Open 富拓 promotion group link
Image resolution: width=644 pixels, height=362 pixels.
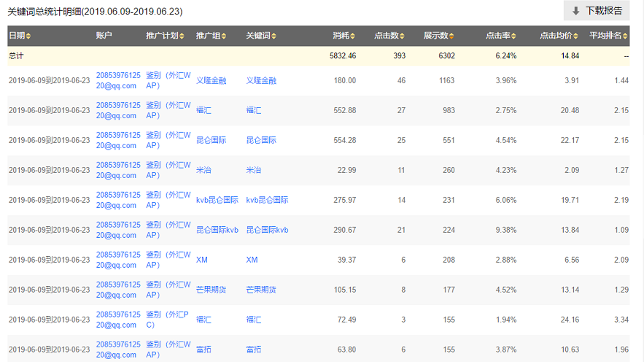click(203, 350)
